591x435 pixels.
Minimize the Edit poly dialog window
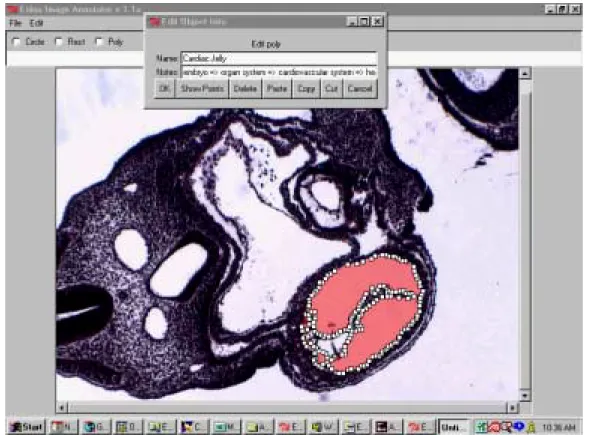click(352, 21)
